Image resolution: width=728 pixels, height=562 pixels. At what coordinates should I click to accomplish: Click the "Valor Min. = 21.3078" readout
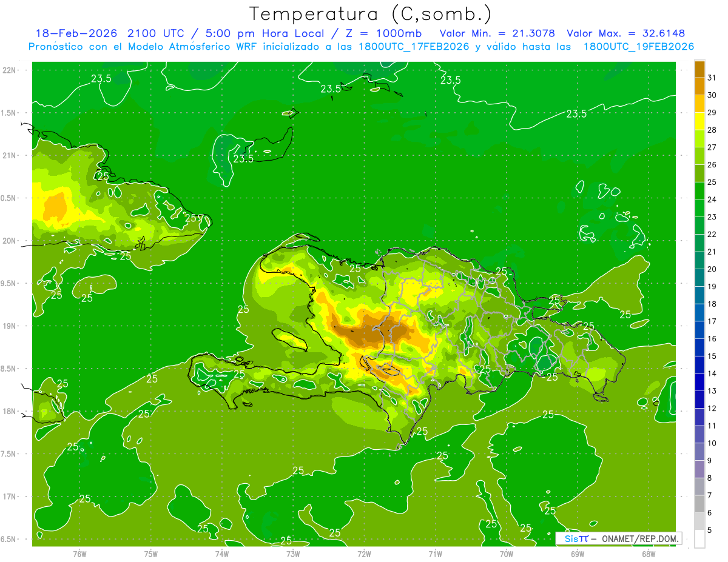[497, 33]
